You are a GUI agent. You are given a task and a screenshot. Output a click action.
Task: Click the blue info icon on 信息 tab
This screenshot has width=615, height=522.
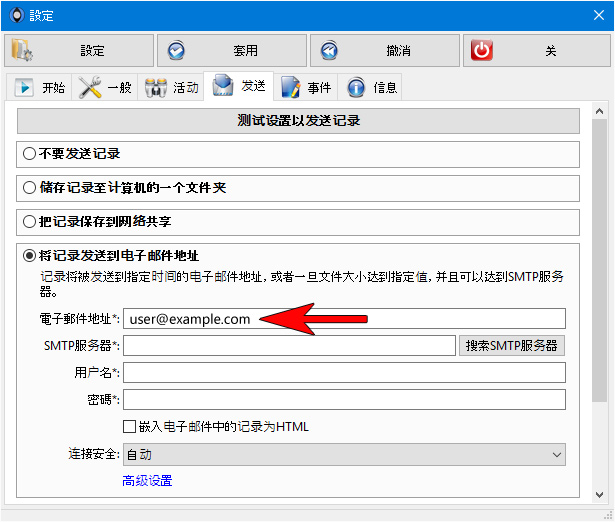[x=356, y=87]
